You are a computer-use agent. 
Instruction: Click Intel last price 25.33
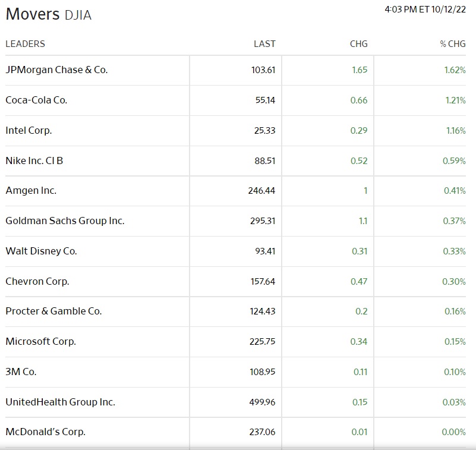[264, 131]
